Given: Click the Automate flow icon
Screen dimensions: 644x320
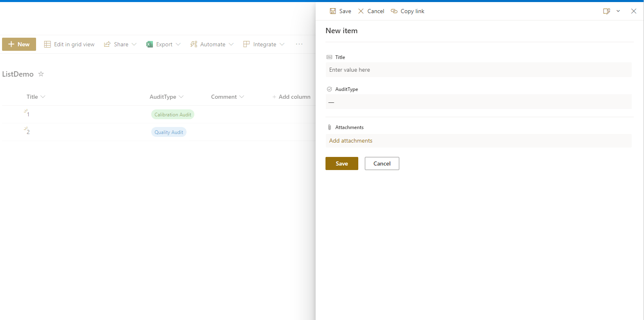Looking at the screenshot, I should click(194, 44).
